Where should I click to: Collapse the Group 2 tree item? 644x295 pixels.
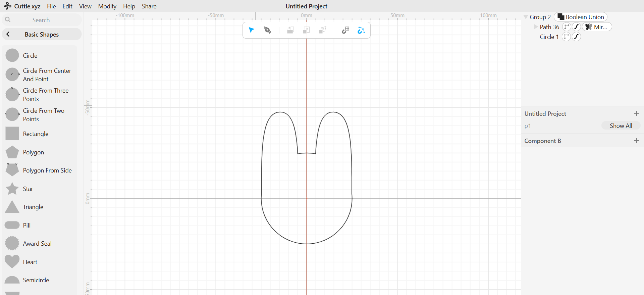(x=526, y=17)
